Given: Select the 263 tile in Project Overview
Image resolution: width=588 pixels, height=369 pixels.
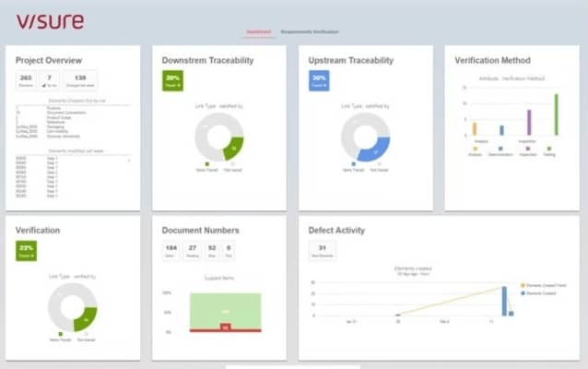Looking at the screenshot, I should coord(26,80).
